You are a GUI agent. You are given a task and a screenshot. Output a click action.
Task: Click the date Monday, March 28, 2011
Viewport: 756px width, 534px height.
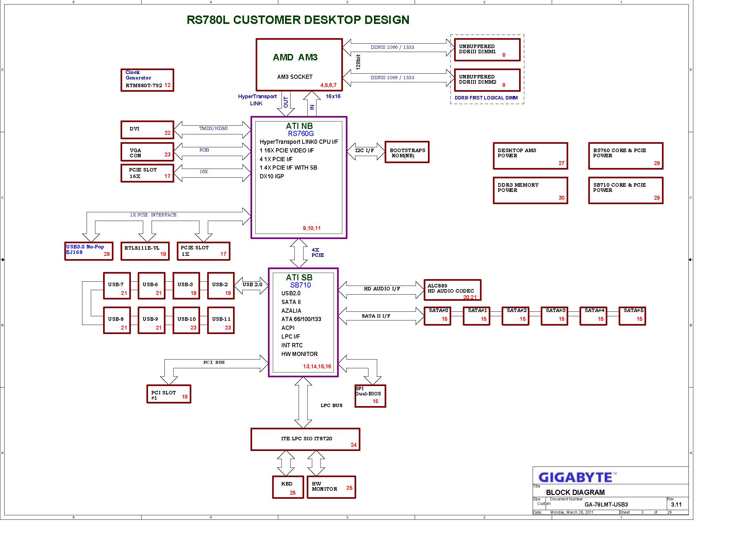[572, 512]
